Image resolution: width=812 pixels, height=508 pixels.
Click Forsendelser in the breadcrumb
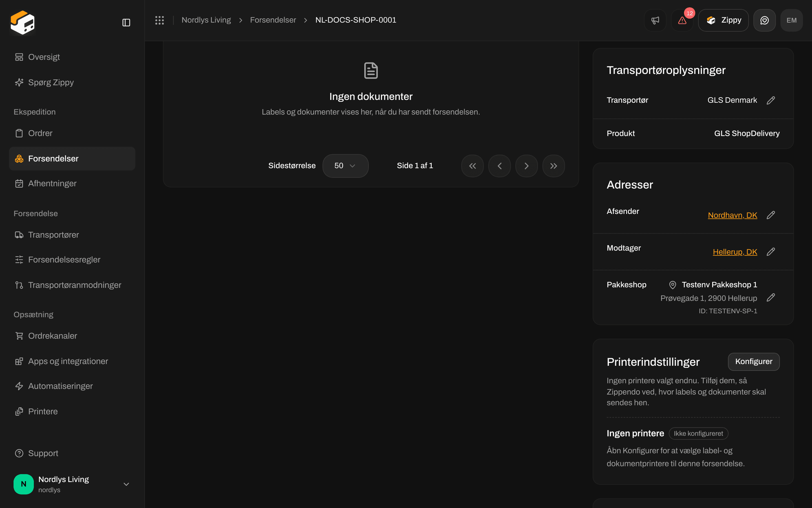(273, 20)
